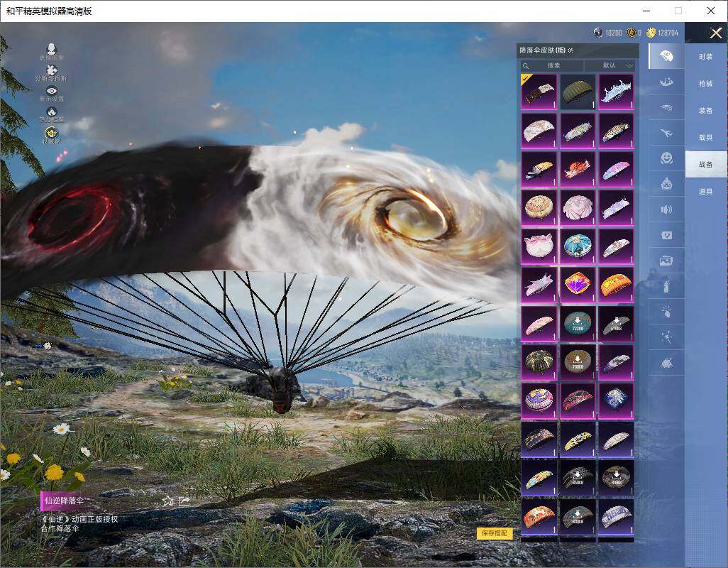Open the 默认 sort dropdown

[x=610, y=65]
